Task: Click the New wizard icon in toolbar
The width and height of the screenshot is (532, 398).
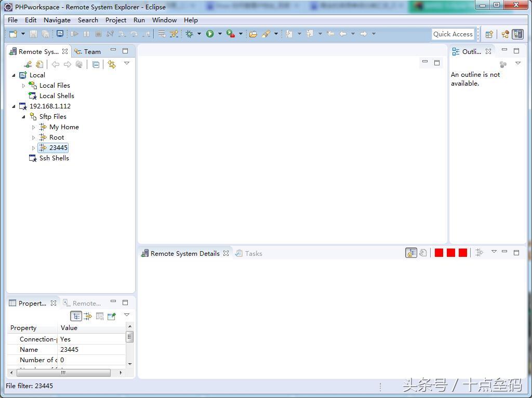Action: point(13,34)
